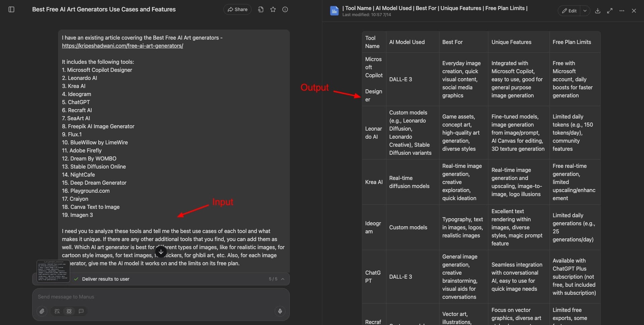The image size is (644, 325).
Task: Start voice input with microphone icon
Action: [280, 311]
